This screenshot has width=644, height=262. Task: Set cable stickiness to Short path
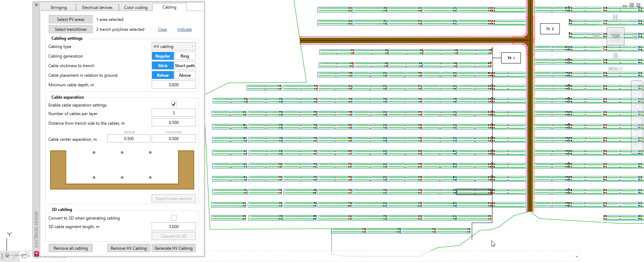coord(185,66)
